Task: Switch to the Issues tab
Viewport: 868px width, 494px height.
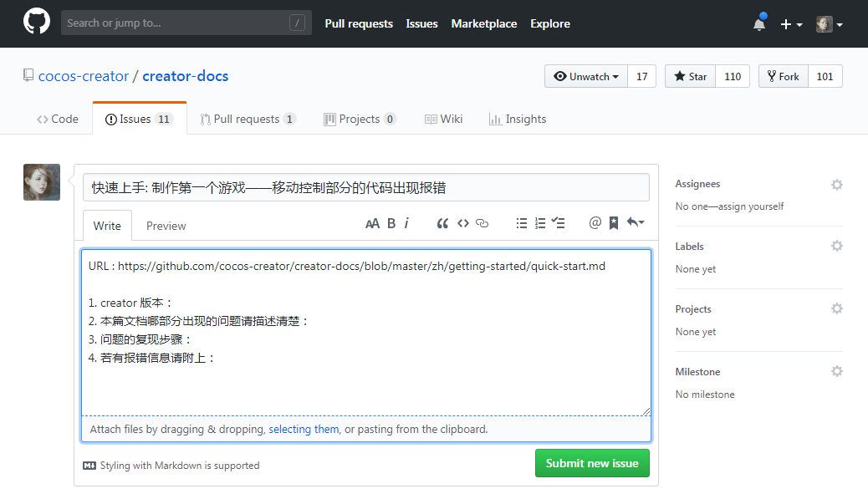Action: click(140, 119)
